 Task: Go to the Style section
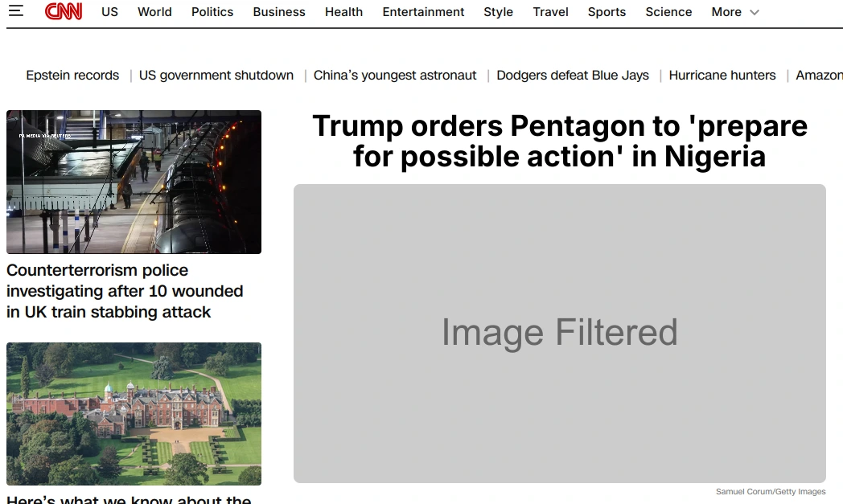tap(498, 12)
